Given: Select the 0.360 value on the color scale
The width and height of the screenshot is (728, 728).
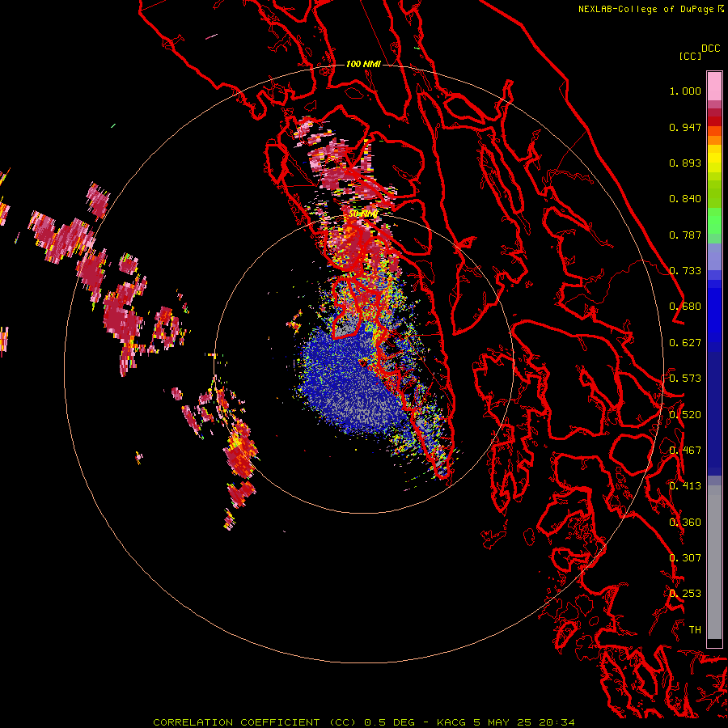Looking at the screenshot, I should [x=685, y=523].
